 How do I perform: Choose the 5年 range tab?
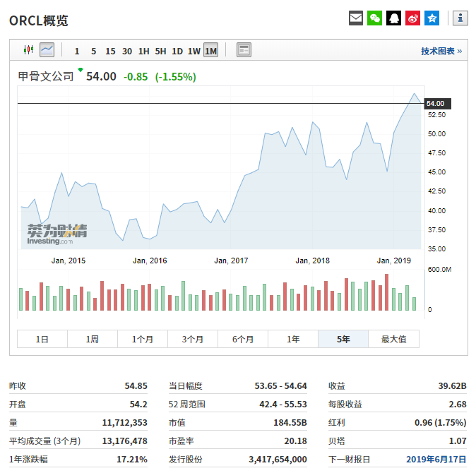tap(343, 339)
